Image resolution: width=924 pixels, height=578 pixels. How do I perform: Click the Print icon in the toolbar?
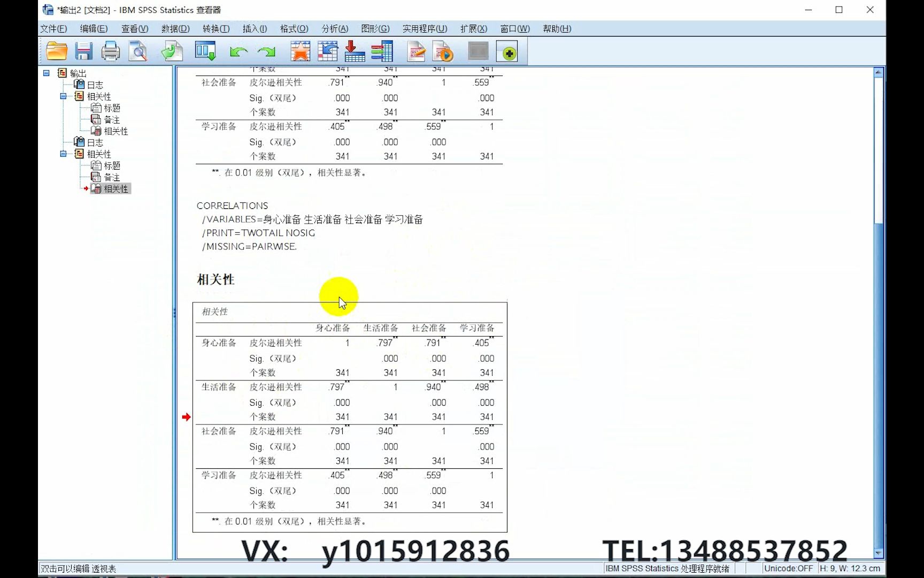(111, 51)
